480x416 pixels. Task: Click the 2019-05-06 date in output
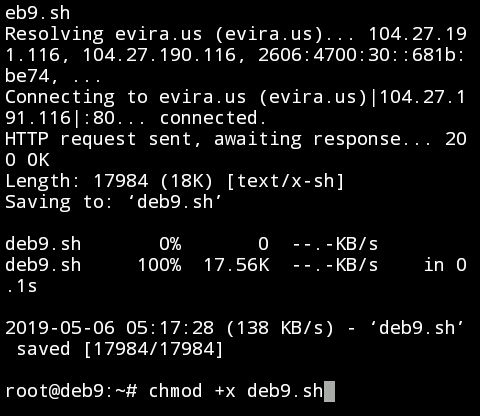[60, 328]
